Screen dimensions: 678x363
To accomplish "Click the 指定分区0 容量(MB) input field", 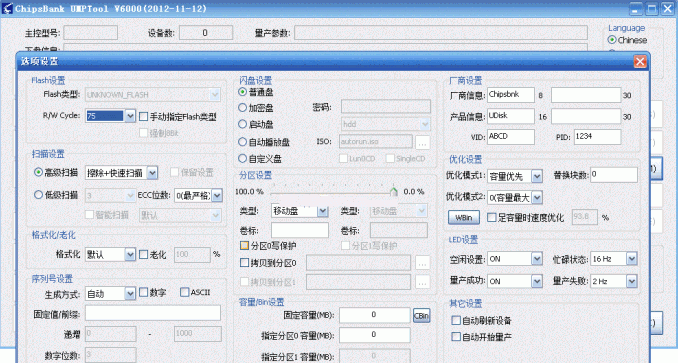I will click(x=374, y=335).
